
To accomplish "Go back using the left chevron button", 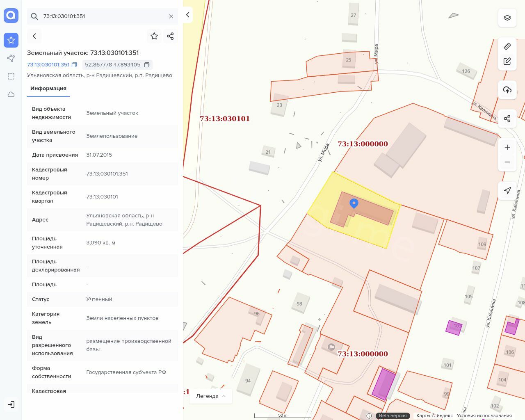I will click(34, 36).
